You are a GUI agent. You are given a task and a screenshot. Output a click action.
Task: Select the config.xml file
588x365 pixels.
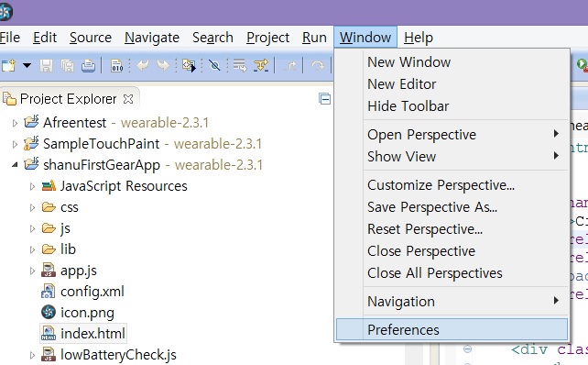82,292
